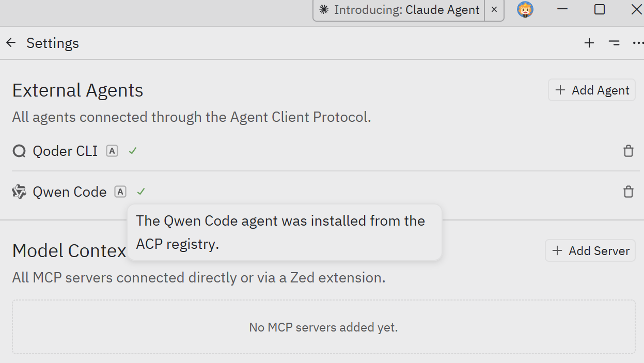Click the back arrow beside Settings
The height and width of the screenshot is (363, 644).
(11, 43)
